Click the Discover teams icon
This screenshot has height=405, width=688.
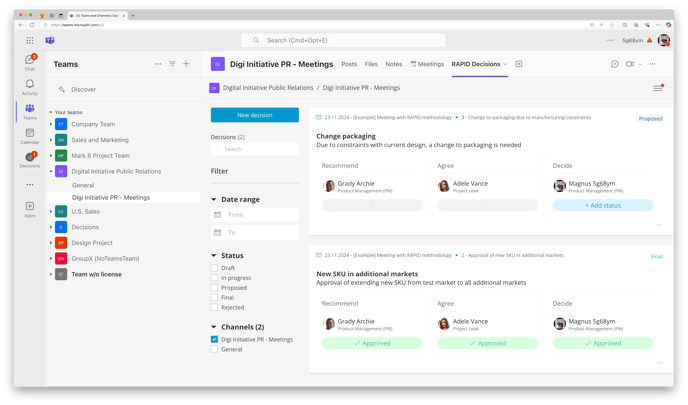61,89
